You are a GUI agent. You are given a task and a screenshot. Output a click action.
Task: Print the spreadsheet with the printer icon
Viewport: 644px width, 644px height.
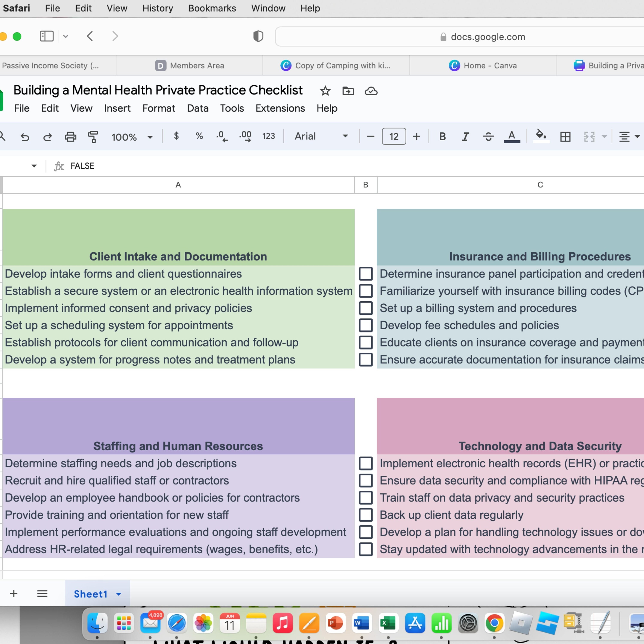coord(70,137)
